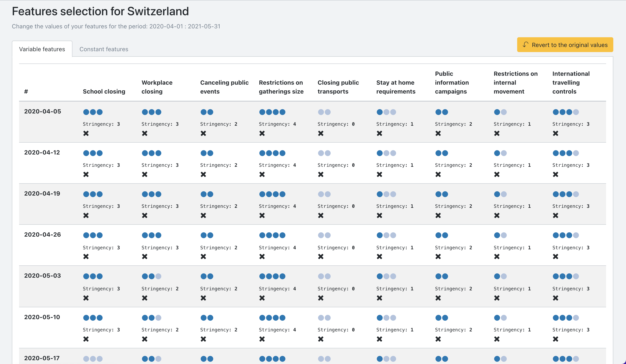Expand the 2020-05-17 row entry
This screenshot has height=364, width=626.
point(42,358)
